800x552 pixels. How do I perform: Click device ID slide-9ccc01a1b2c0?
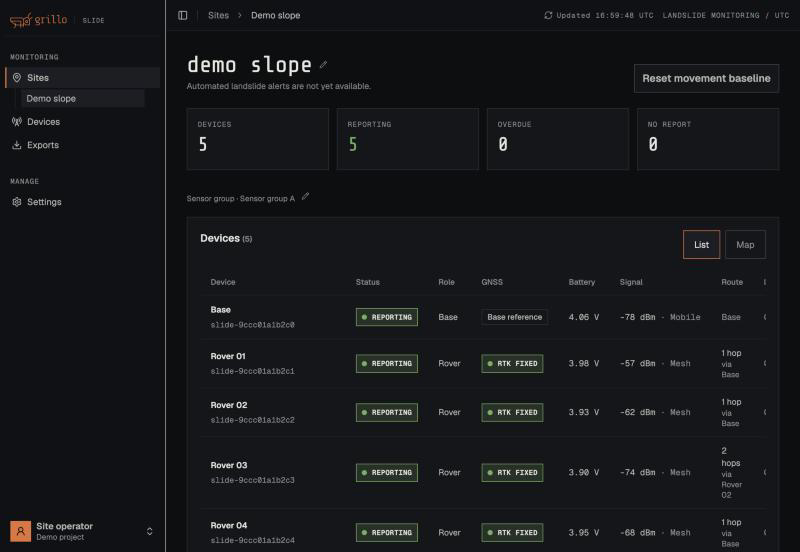[253, 324]
